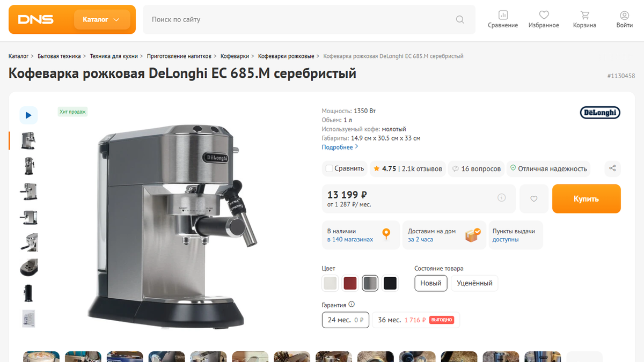Open Избранное favorites heart icon
The image size is (644, 362).
[x=544, y=15]
